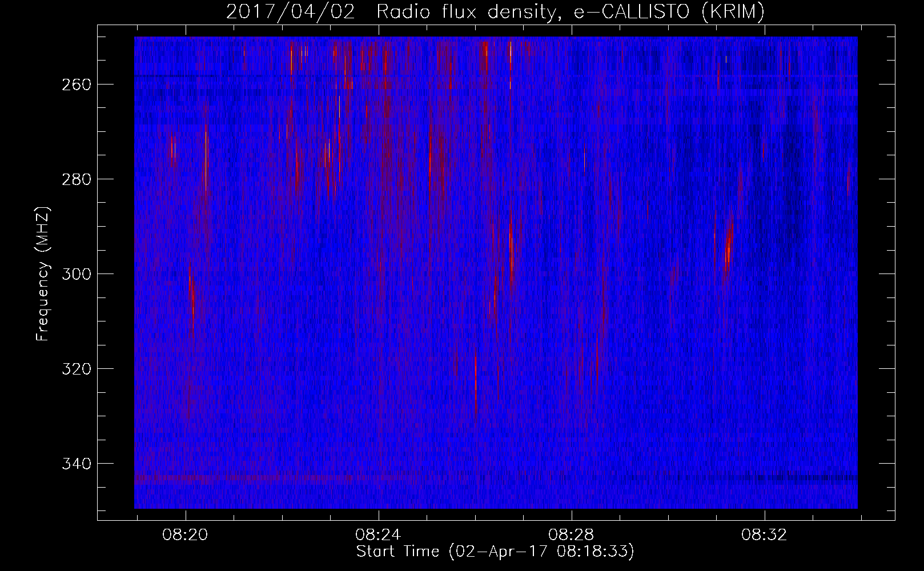924x571 pixels.
Task: Click the 08:28 time tick label
Action: pos(572,535)
